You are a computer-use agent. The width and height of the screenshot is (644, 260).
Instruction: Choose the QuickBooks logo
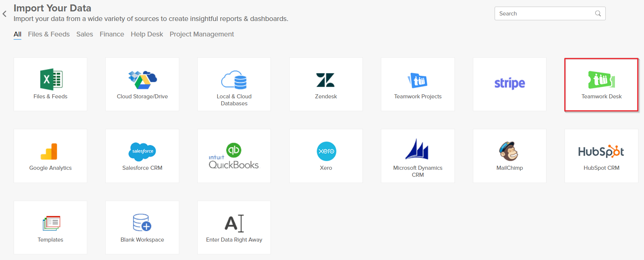point(234,156)
